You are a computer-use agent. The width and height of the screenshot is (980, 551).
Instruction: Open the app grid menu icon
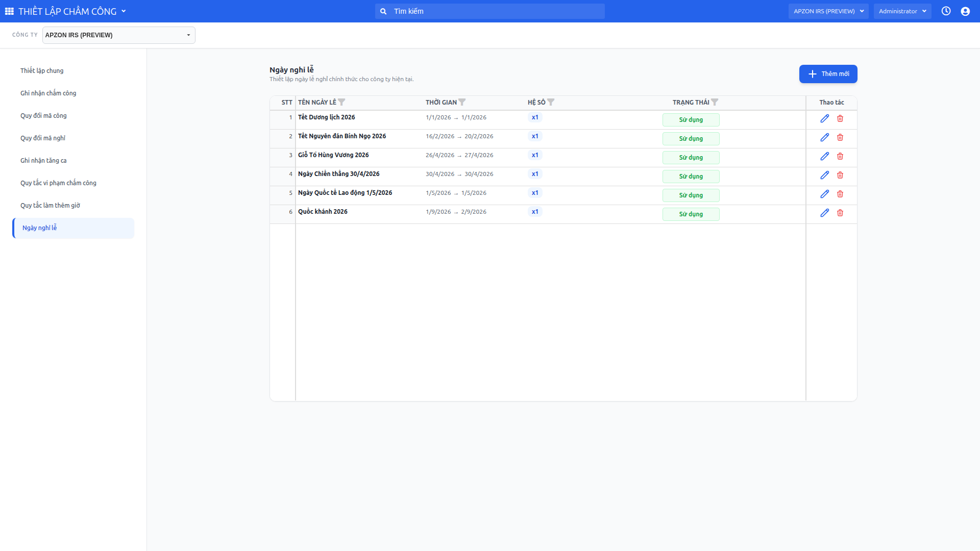click(9, 11)
